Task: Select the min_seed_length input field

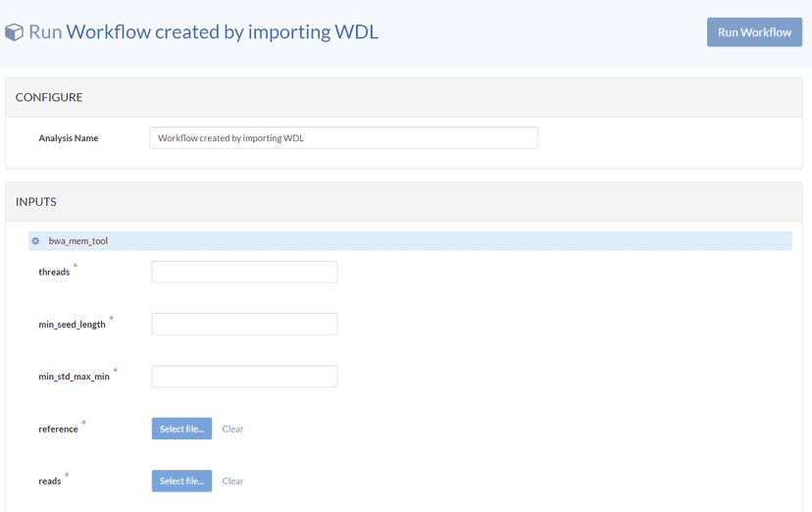Action: pos(244,324)
